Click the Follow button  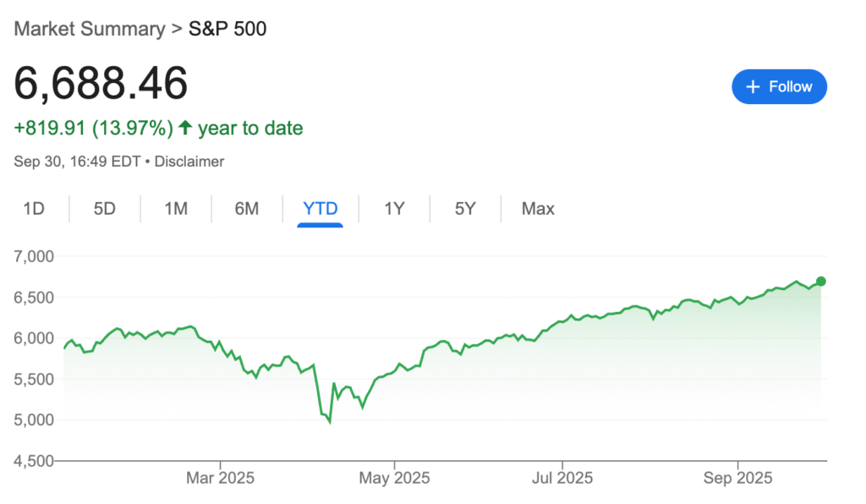click(779, 86)
